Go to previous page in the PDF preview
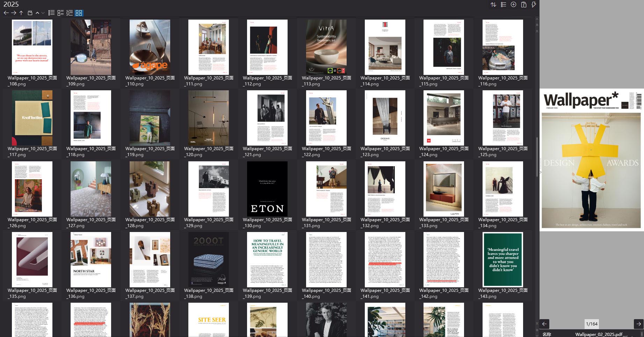Image resolution: width=644 pixels, height=337 pixels. tap(544, 324)
